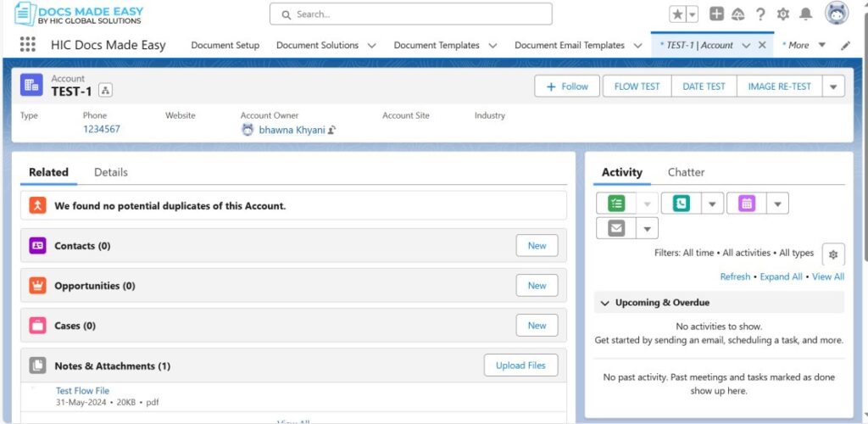Open the notifications bell

pos(805,14)
